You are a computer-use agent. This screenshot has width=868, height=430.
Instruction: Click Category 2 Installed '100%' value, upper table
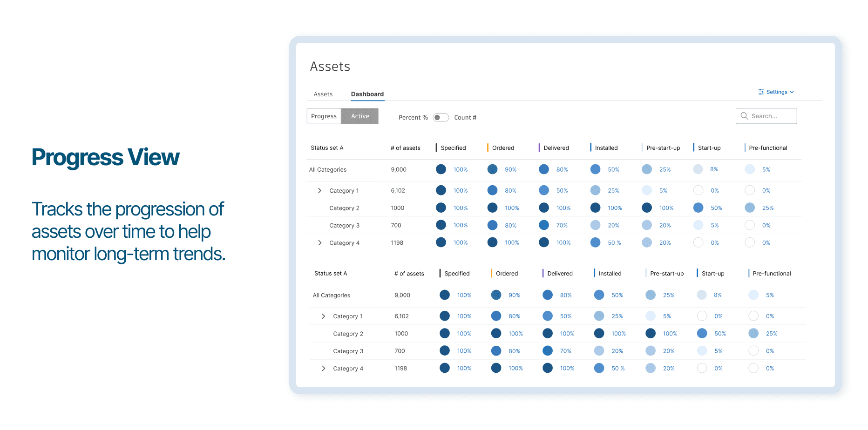click(x=615, y=208)
